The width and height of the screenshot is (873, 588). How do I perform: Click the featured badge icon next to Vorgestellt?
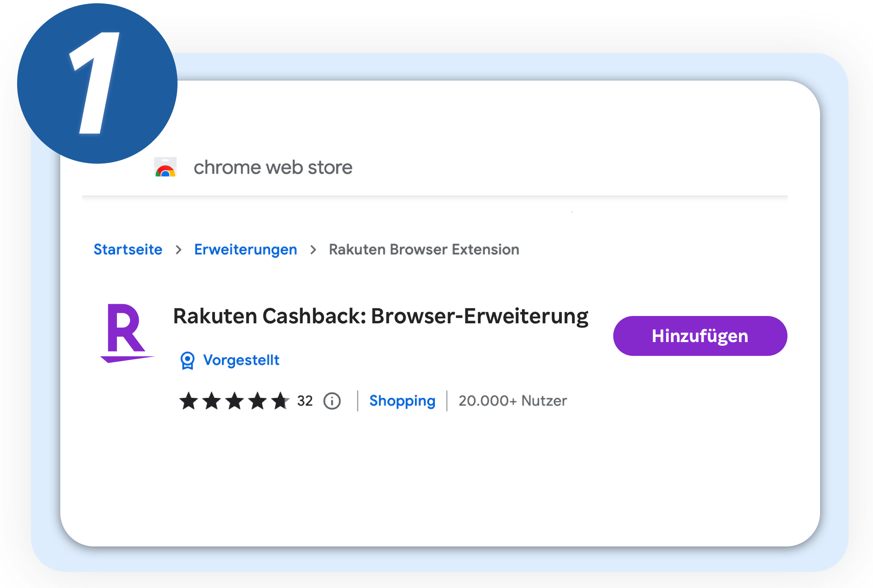pyautogui.click(x=187, y=360)
